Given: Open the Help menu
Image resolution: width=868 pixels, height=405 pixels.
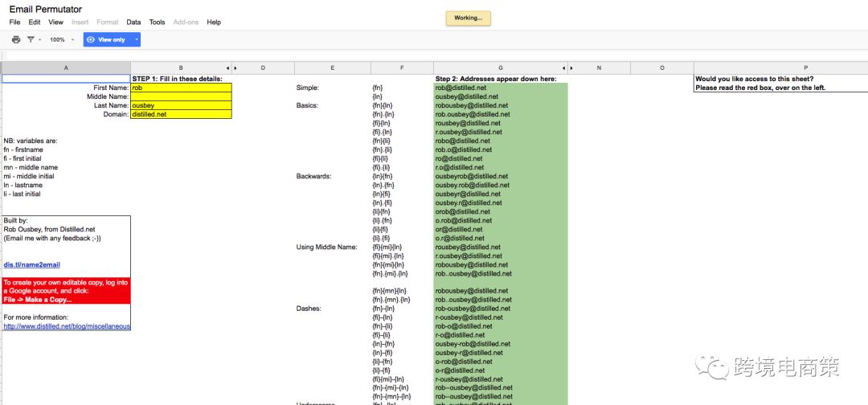Looking at the screenshot, I should [214, 22].
